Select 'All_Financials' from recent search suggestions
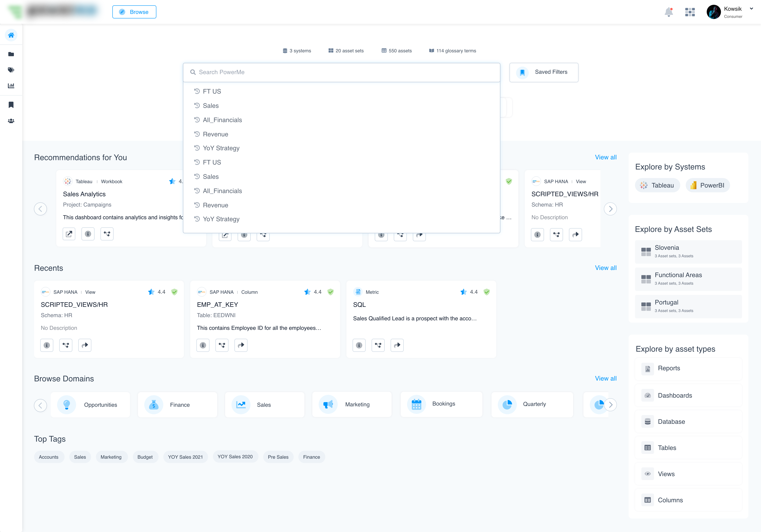 pos(222,120)
